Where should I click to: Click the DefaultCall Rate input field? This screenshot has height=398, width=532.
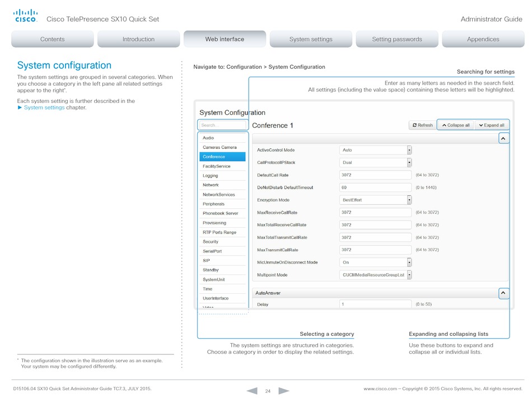375,175
